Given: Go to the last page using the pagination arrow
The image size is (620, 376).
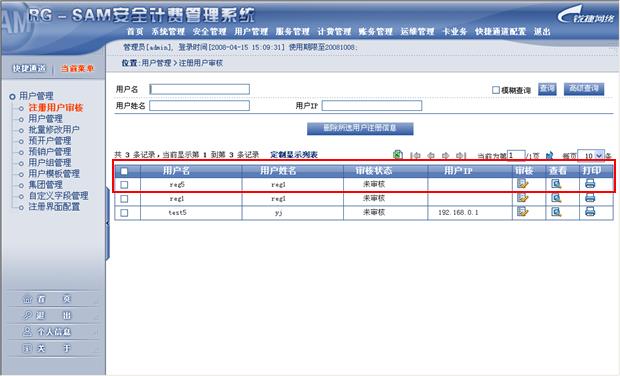Looking at the screenshot, I should click(x=461, y=156).
